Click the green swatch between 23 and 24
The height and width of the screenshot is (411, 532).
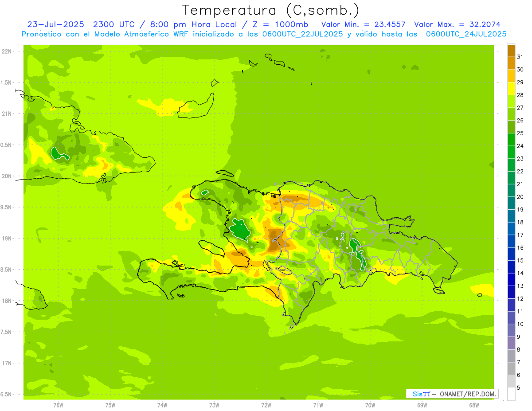(511, 152)
